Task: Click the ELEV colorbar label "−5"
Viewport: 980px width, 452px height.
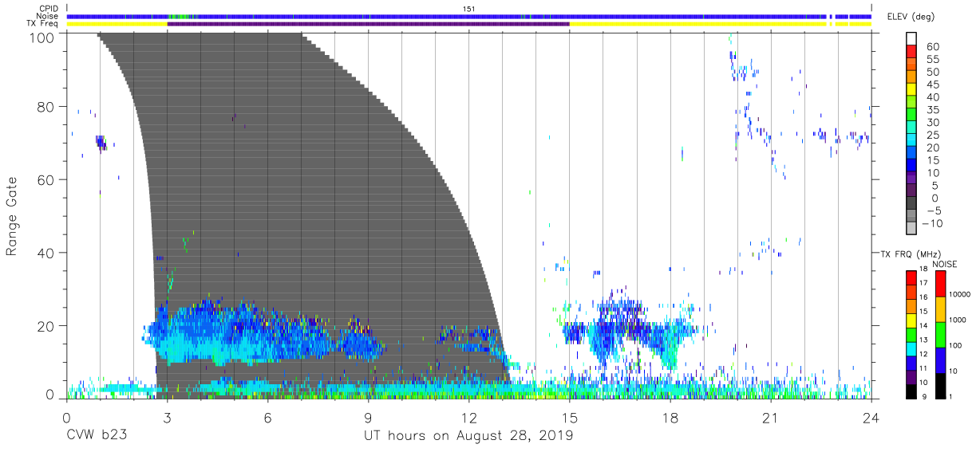Action: coord(933,210)
